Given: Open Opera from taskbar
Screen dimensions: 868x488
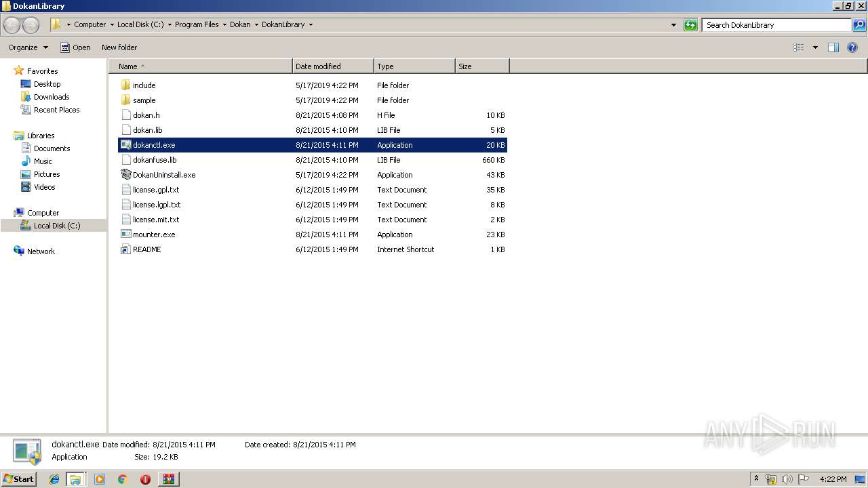Looking at the screenshot, I should 145,479.
